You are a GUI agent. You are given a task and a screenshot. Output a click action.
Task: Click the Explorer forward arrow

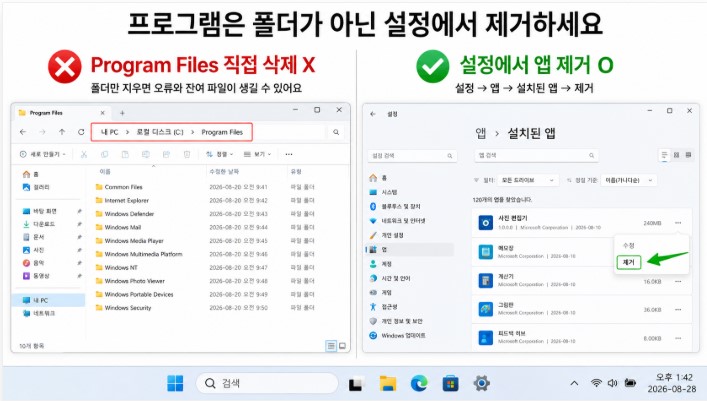42,132
